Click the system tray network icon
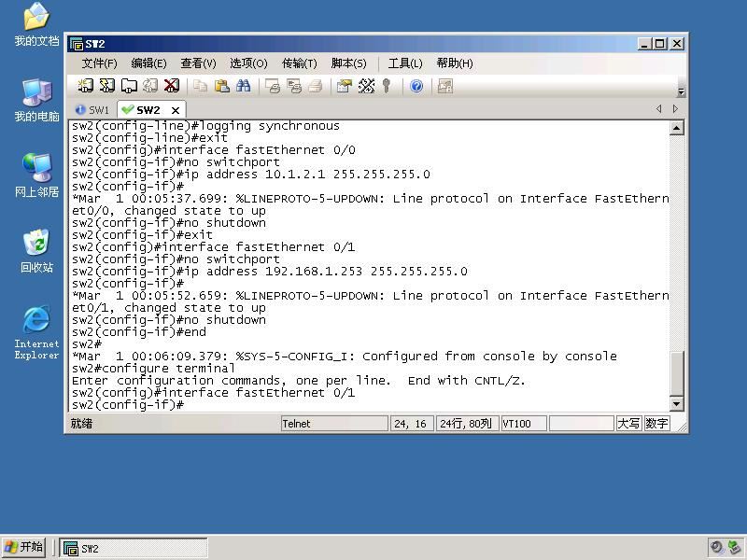The image size is (747, 560). click(734, 547)
